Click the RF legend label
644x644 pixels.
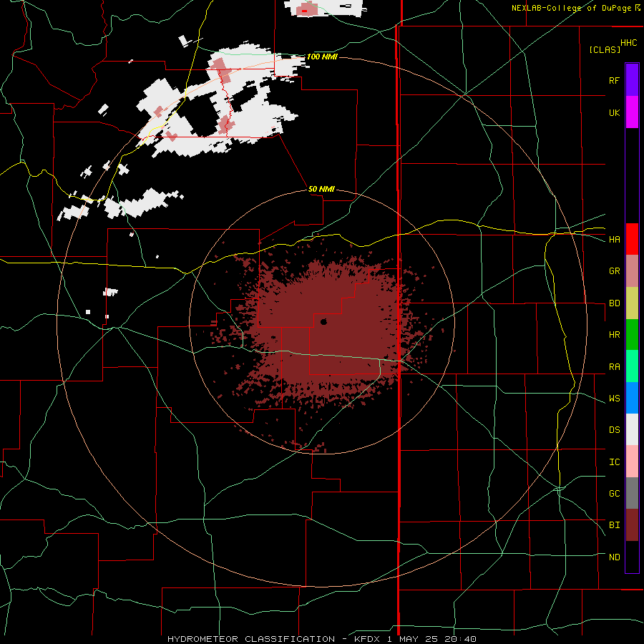614,80
